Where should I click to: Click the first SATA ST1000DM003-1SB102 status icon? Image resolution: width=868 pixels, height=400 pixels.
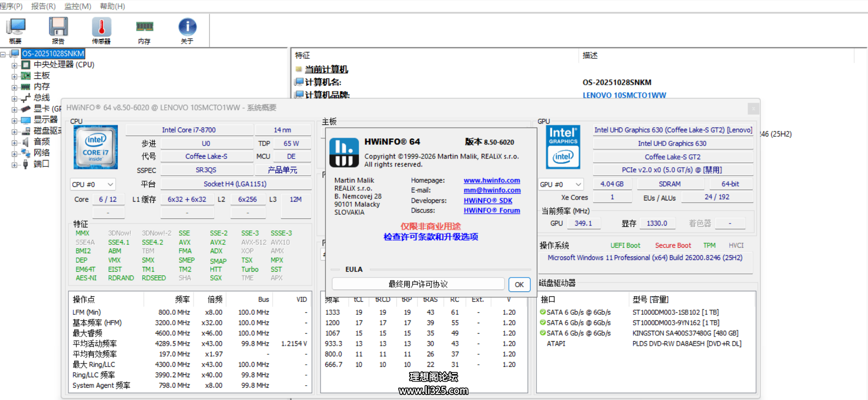click(543, 312)
